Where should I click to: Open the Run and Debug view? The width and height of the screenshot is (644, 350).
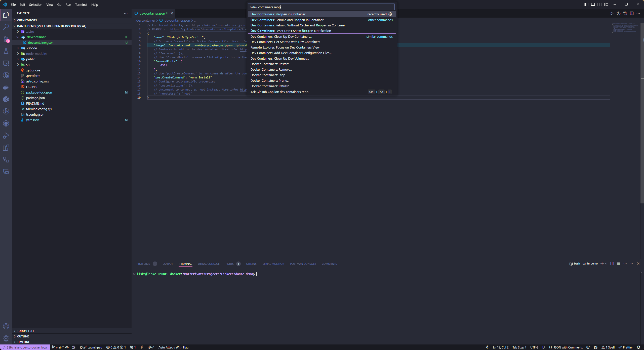(6, 136)
